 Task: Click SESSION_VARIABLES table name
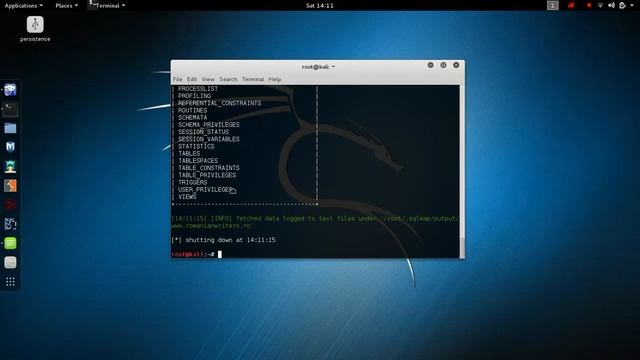click(209, 139)
